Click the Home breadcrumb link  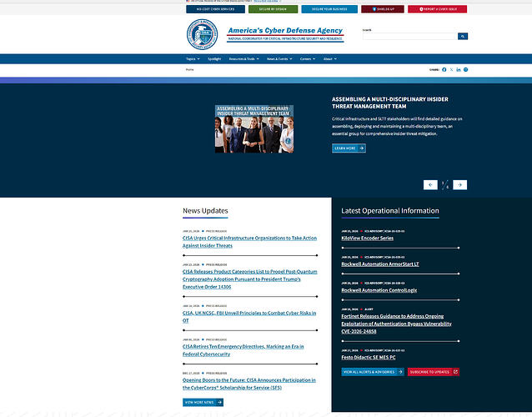pos(189,70)
